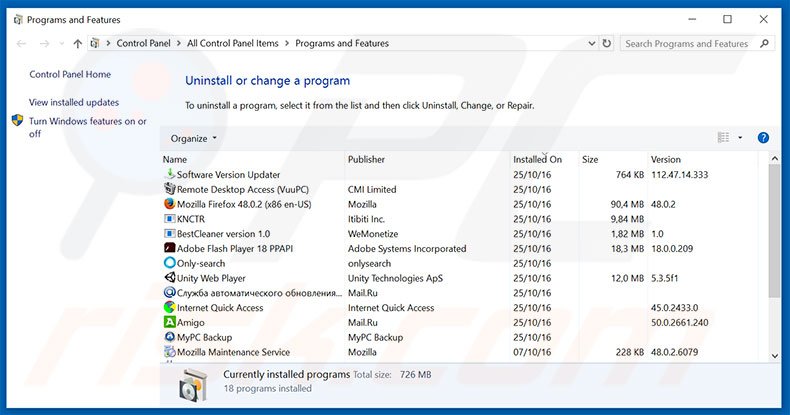Select the Amigo browser icon
Image resolution: width=790 pixels, height=415 pixels.
169,323
